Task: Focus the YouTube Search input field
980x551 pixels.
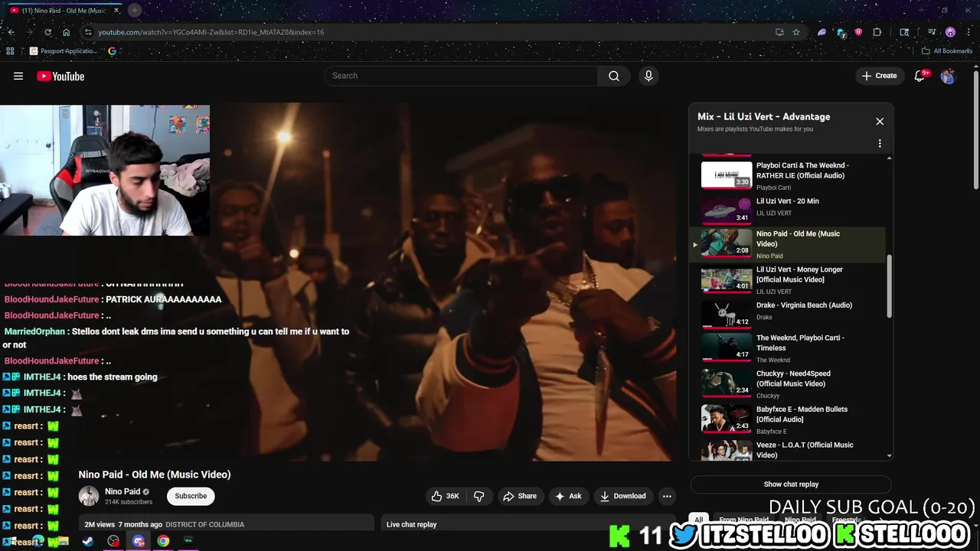Action: (x=461, y=76)
